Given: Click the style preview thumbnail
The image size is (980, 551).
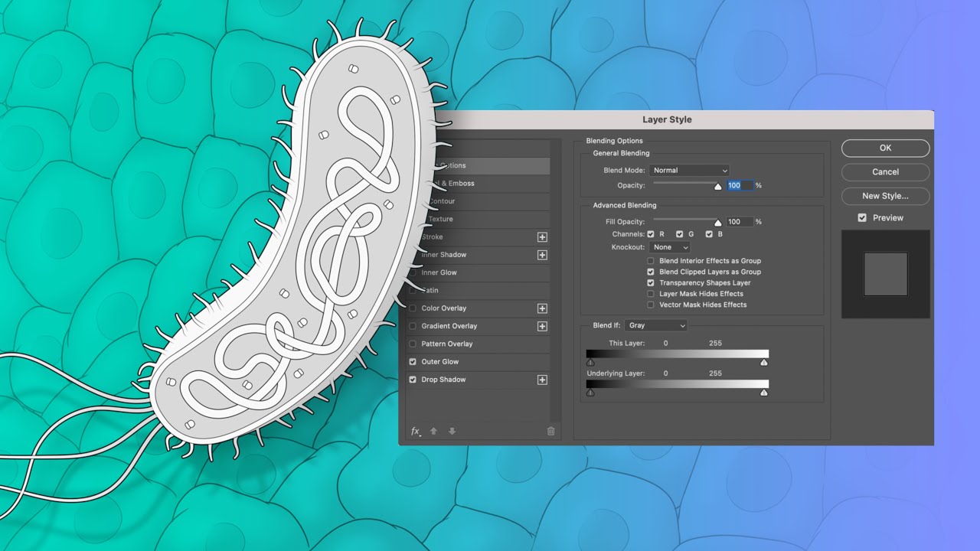Looking at the screenshot, I should tap(885, 274).
